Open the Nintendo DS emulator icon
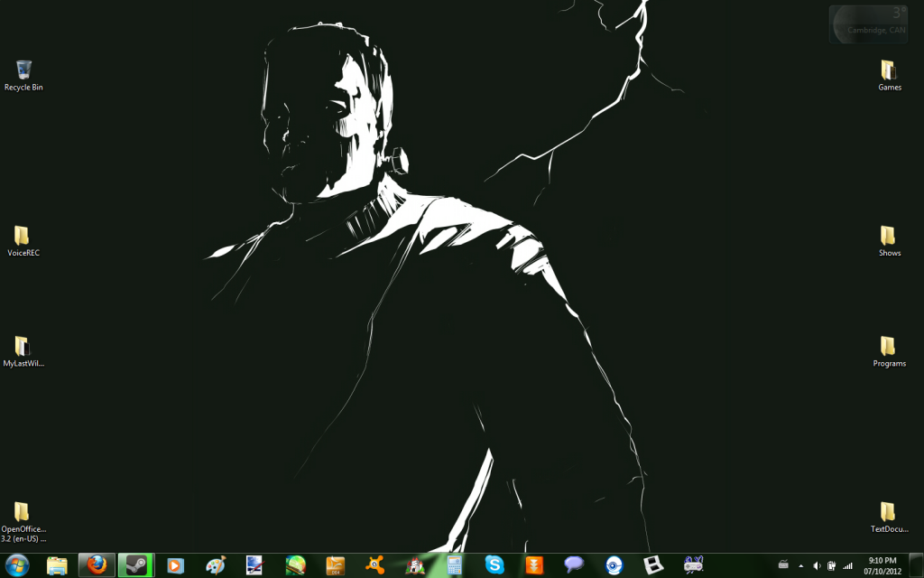The height and width of the screenshot is (578, 924). coord(653,565)
